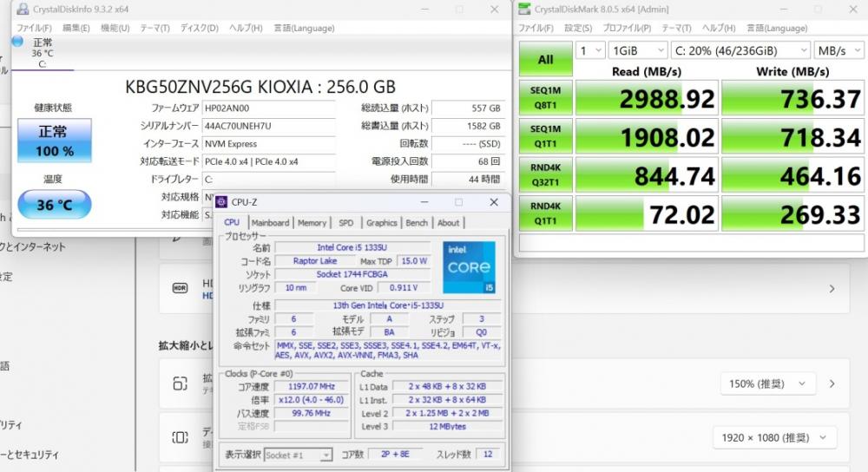Open the test size dropdown showing 1GiB
This screenshot has width=868, height=472.
coord(637,50)
